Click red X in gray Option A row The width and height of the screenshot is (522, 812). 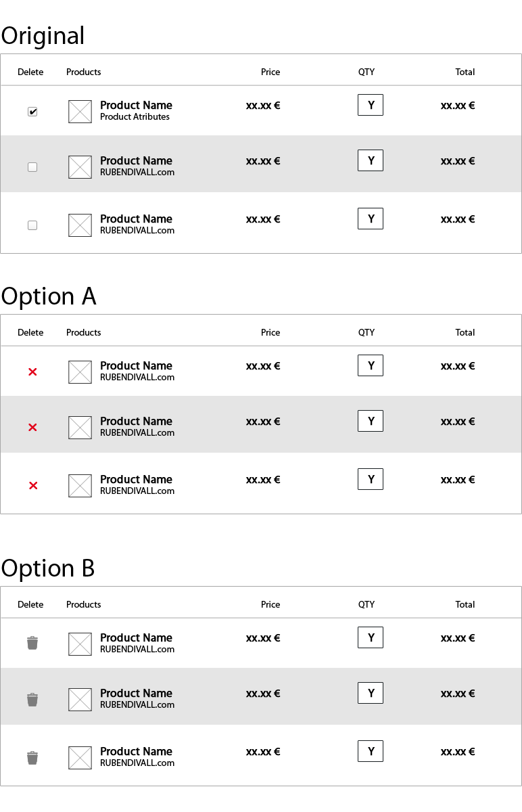coord(32,427)
